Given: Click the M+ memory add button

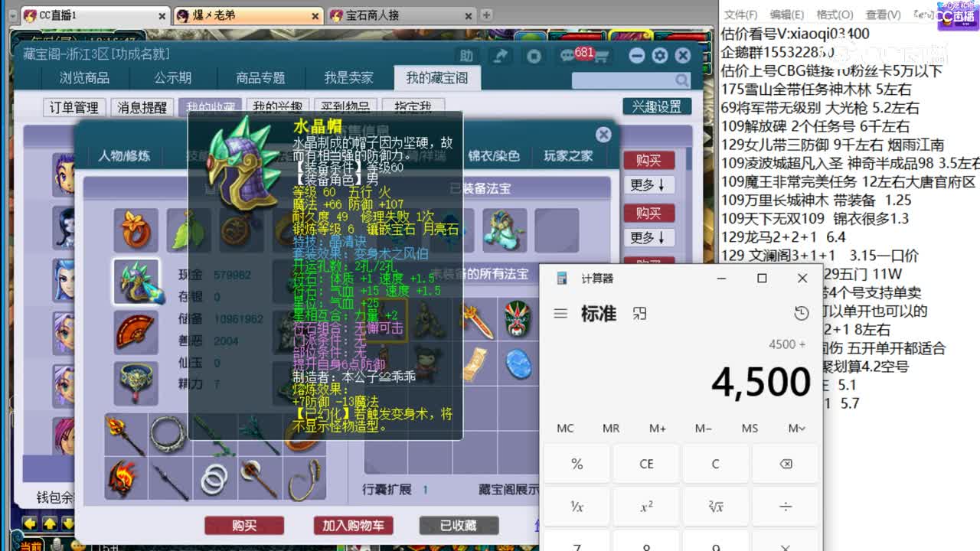Looking at the screenshot, I should click(657, 428).
